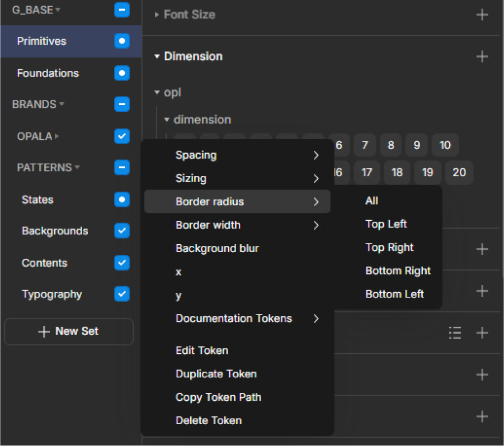Screen dimensions: 504x446
Task: Click the plus icon beside Font Size
Action: [x=482, y=15]
